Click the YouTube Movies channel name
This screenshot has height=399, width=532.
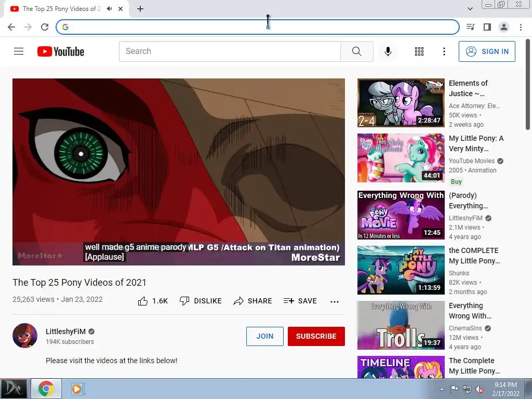click(472, 161)
